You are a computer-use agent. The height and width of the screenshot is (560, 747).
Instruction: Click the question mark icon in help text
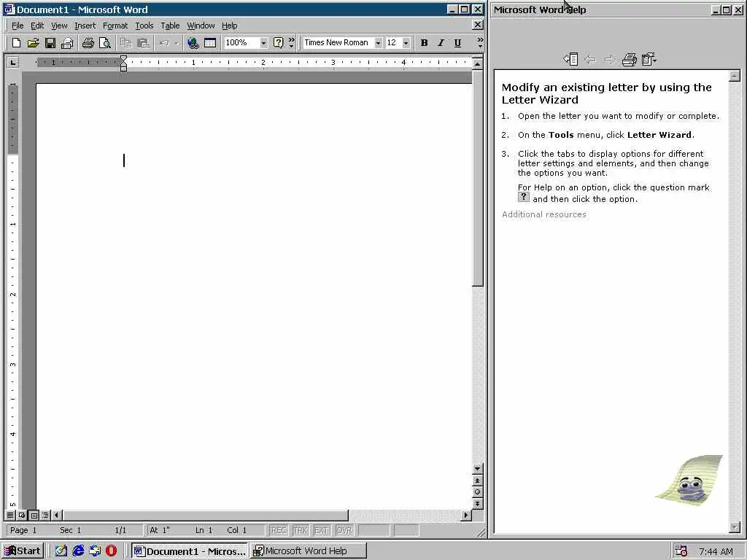click(x=524, y=197)
